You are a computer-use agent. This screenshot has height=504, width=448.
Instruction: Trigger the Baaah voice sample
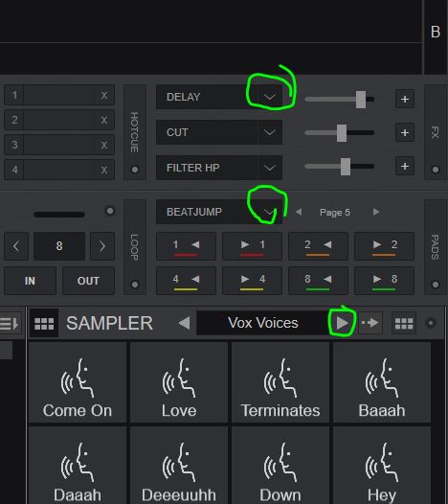click(382, 382)
